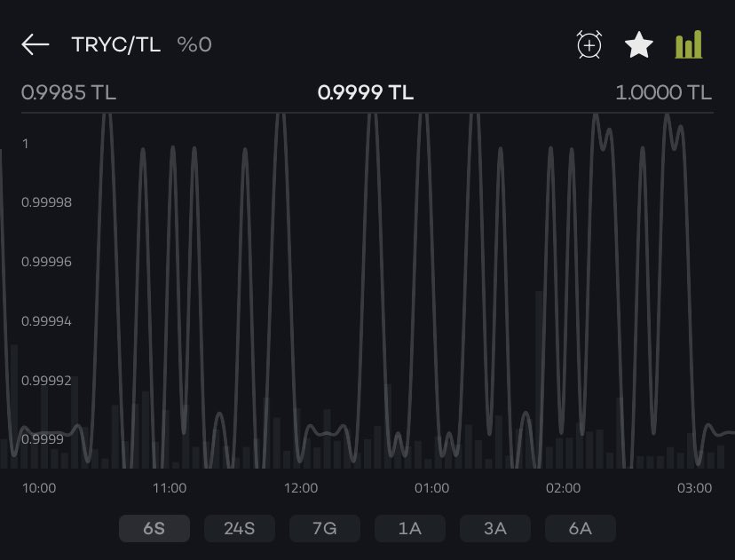
Task: Tap the TRYC/TL pair title
Action: (x=116, y=44)
